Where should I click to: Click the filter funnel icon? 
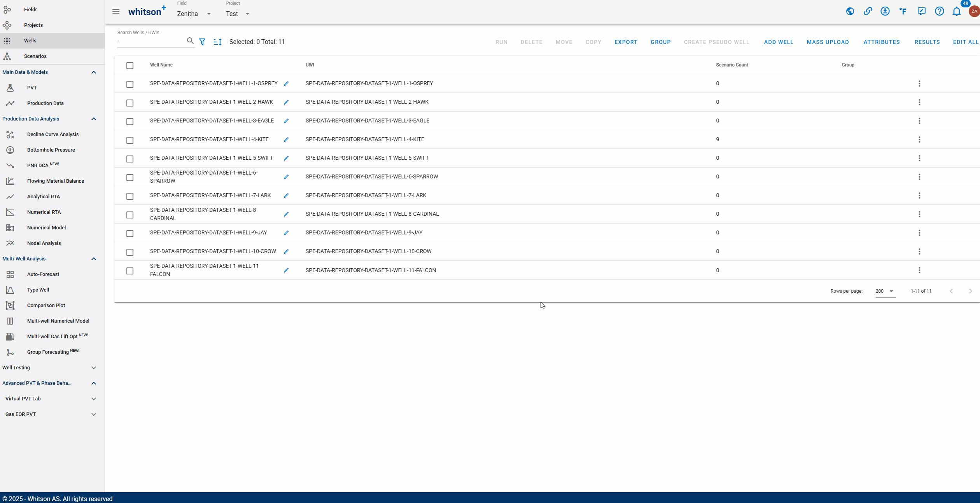pos(202,42)
